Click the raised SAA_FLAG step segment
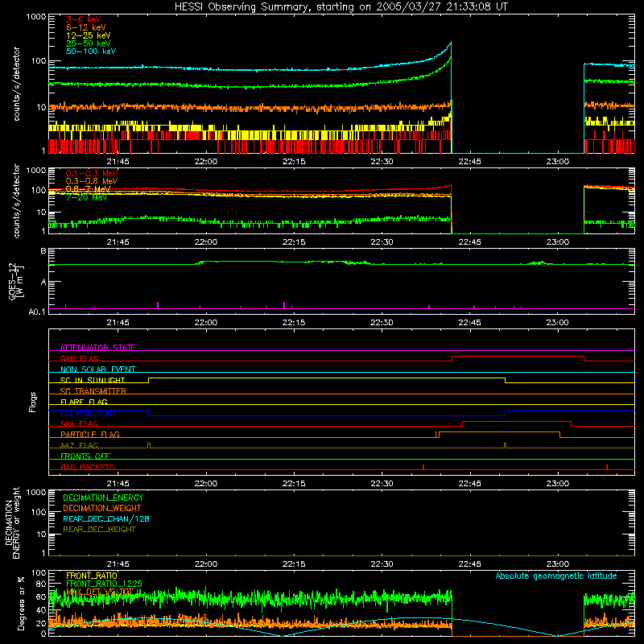The width and height of the screenshot is (644, 644). point(517,421)
